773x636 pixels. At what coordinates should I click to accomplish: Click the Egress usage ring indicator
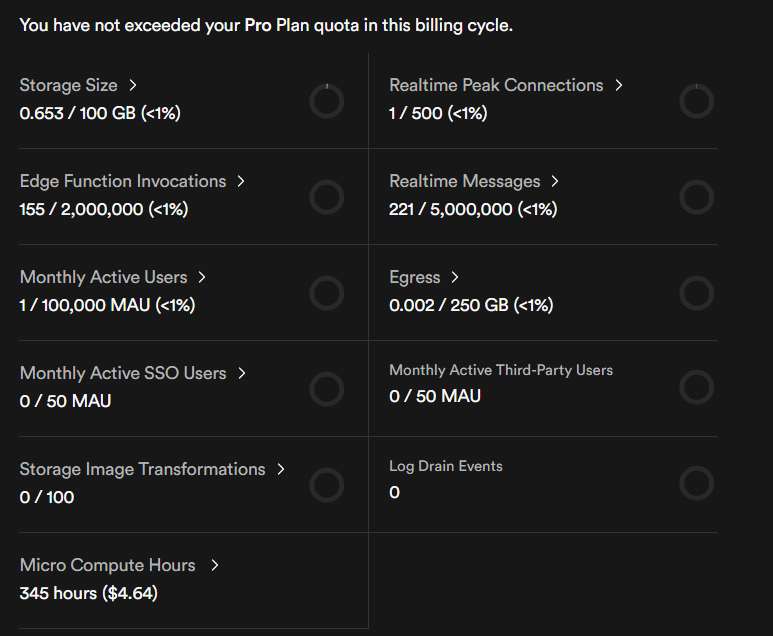pyautogui.click(x=696, y=293)
